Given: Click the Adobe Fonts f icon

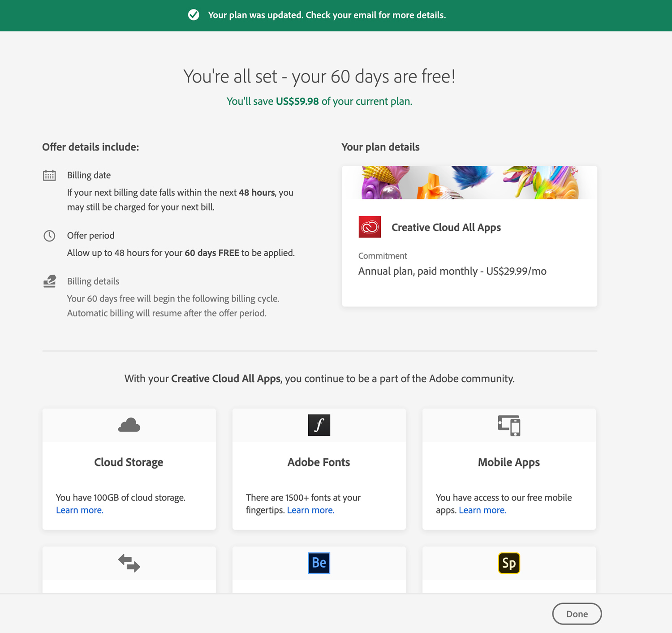Looking at the screenshot, I should click(319, 425).
